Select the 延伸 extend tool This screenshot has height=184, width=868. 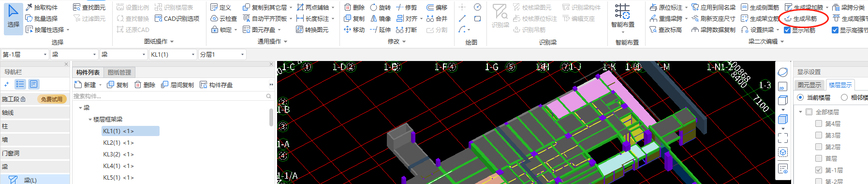[x=381, y=30]
